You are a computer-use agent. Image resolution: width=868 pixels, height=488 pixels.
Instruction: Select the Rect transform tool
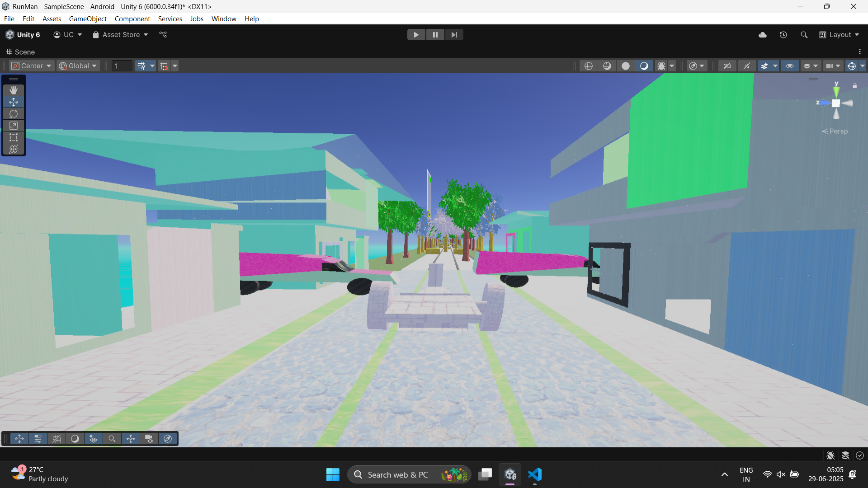click(14, 137)
